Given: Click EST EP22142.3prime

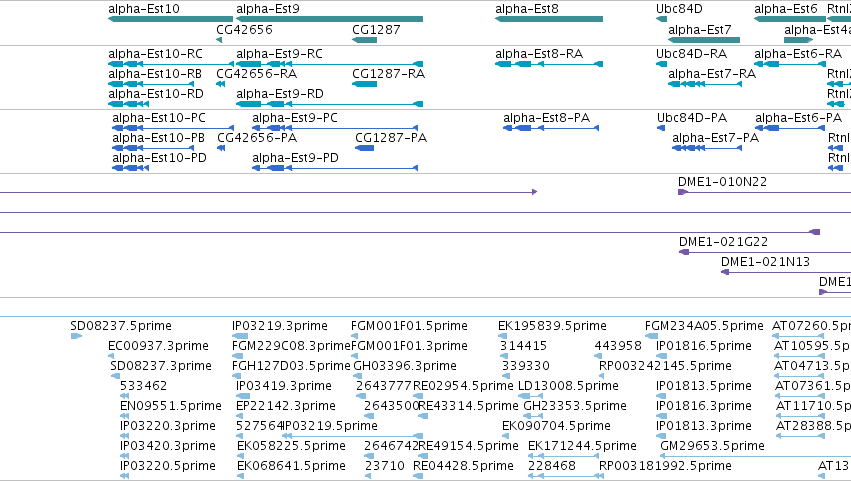Looking at the screenshot, I should click(x=240, y=416).
